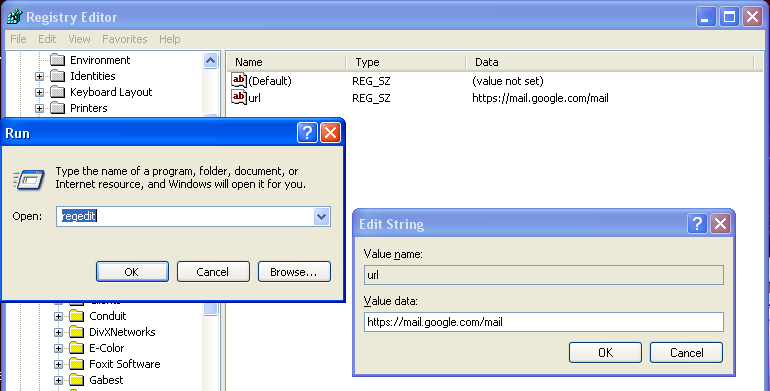Expand the Conduit tree node
770x391 pixels.
[x=58, y=316]
